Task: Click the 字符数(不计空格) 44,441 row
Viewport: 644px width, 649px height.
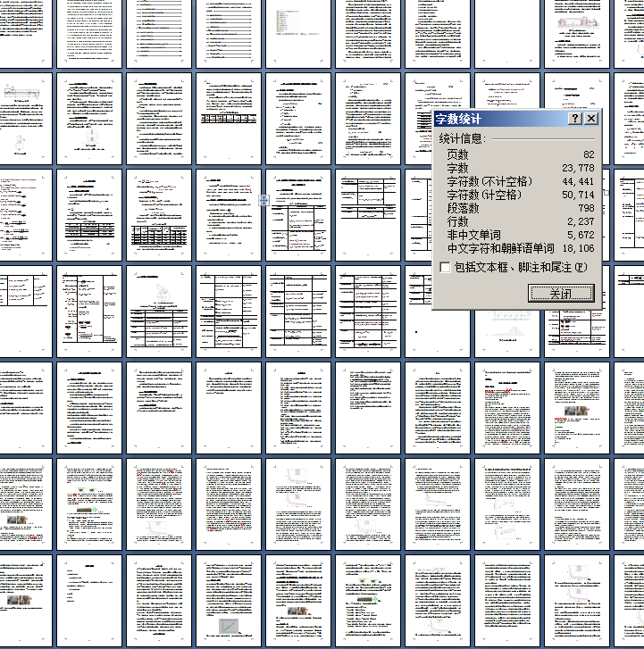Action: point(520,181)
